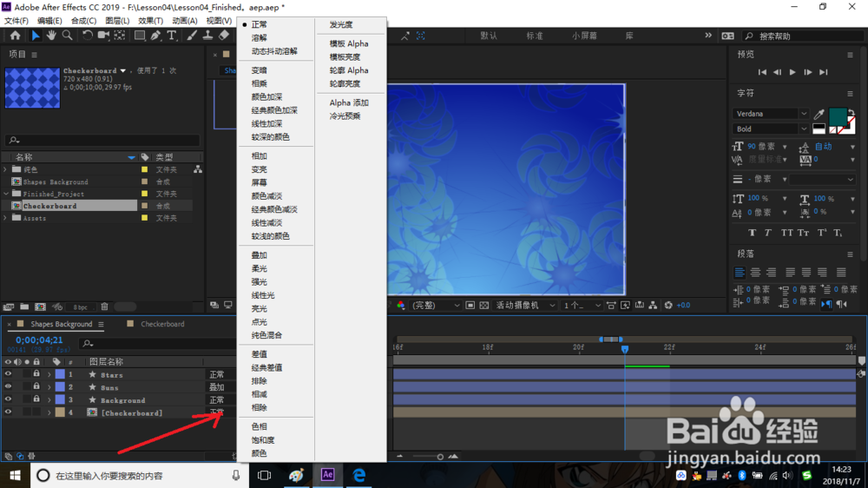Adjust the timeline zoom slider
Screen dimensions: 868x488
(x=440, y=457)
